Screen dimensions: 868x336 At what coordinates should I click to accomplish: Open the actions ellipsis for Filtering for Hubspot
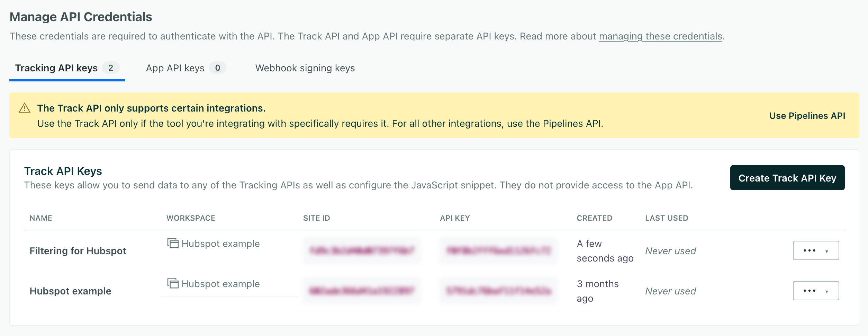click(x=810, y=250)
